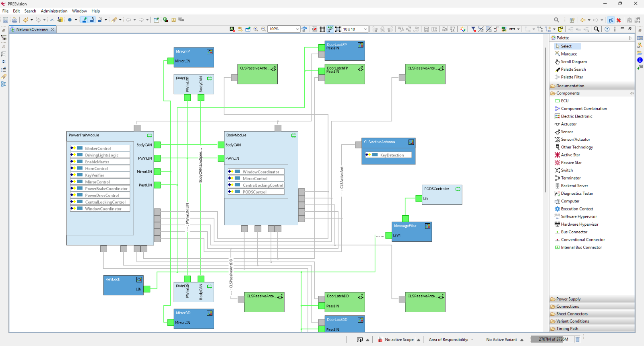Open the Administration menu
The image size is (644, 346).
pyautogui.click(x=54, y=11)
